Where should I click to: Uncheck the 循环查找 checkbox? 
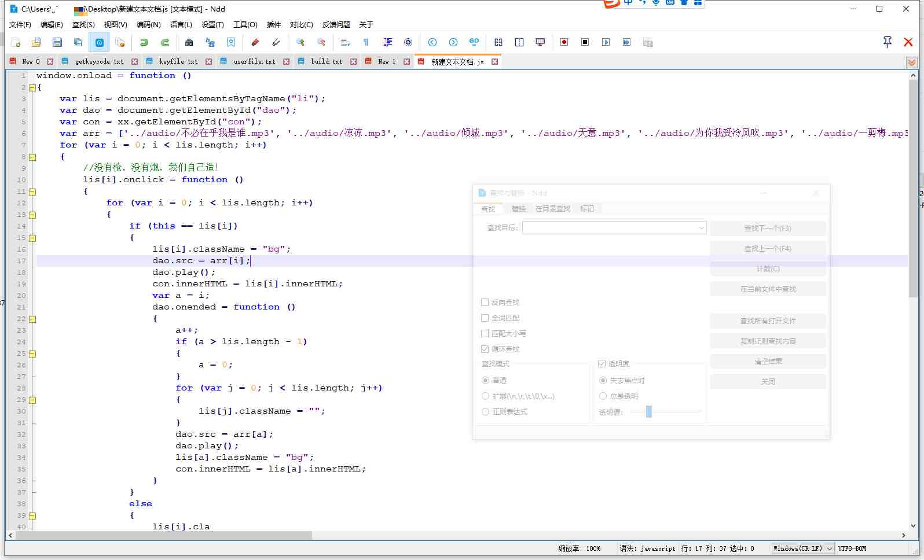point(485,349)
